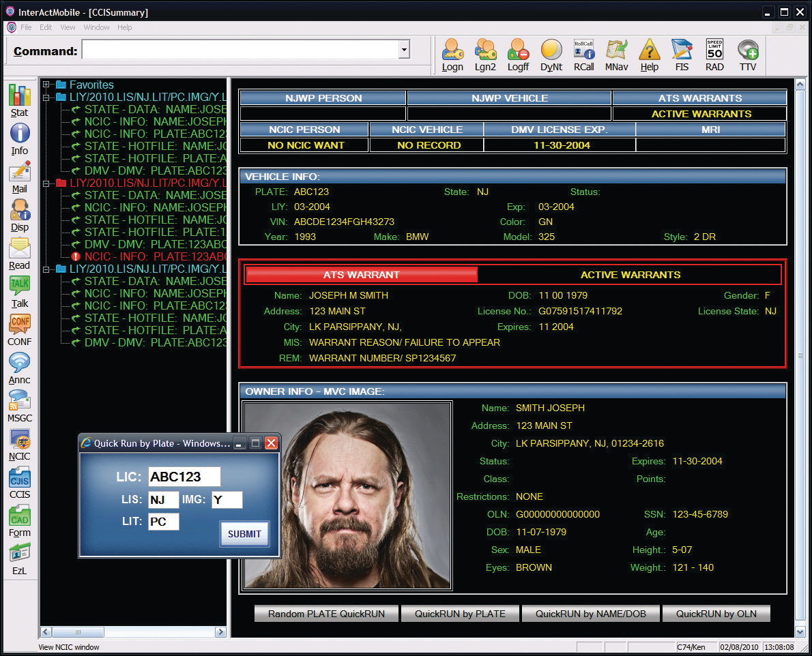Open the Window menu

pyautogui.click(x=96, y=27)
